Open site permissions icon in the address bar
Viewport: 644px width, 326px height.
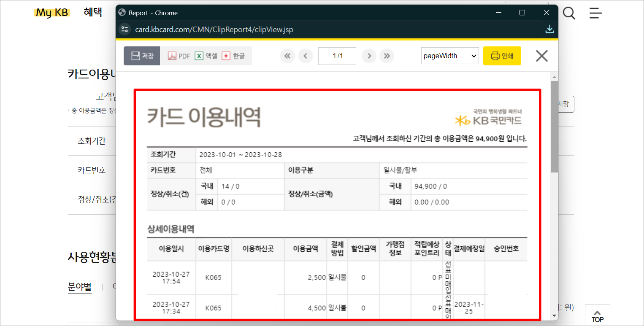pyautogui.click(x=124, y=29)
